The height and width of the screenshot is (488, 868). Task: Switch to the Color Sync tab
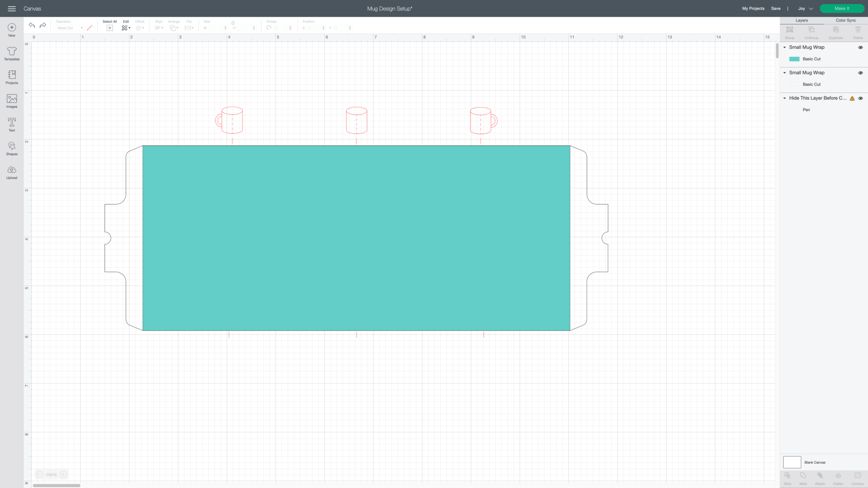(x=846, y=20)
